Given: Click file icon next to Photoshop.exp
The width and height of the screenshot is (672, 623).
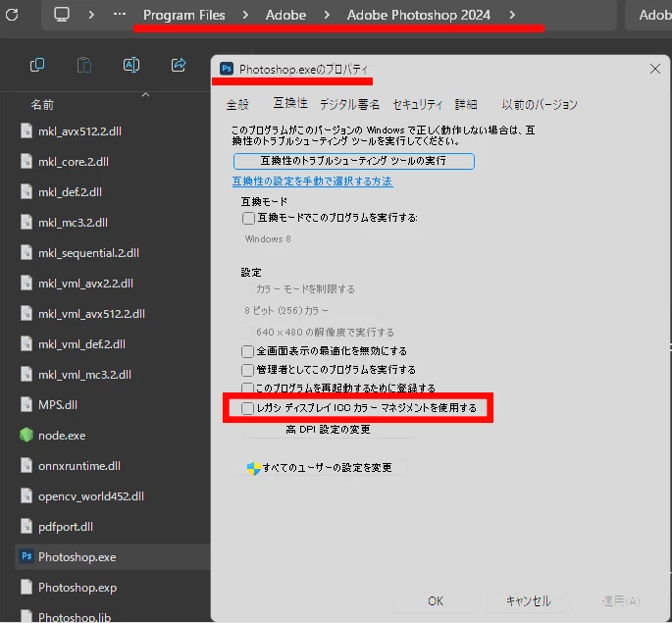Looking at the screenshot, I should click(x=26, y=587).
